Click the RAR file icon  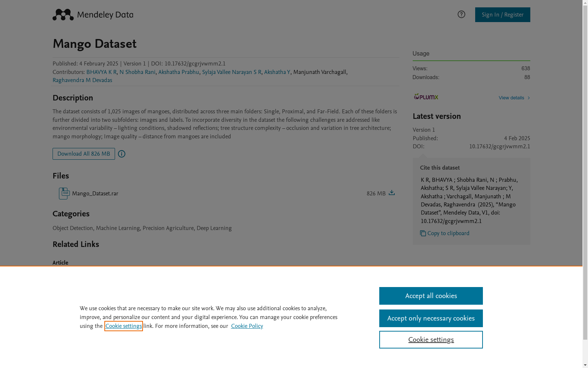point(64,194)
